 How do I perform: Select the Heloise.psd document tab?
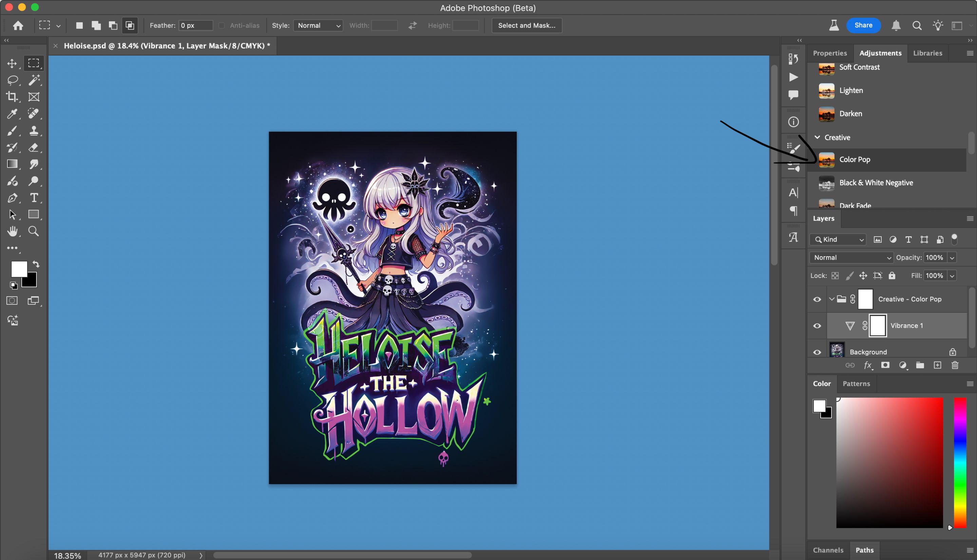point(167,46)
